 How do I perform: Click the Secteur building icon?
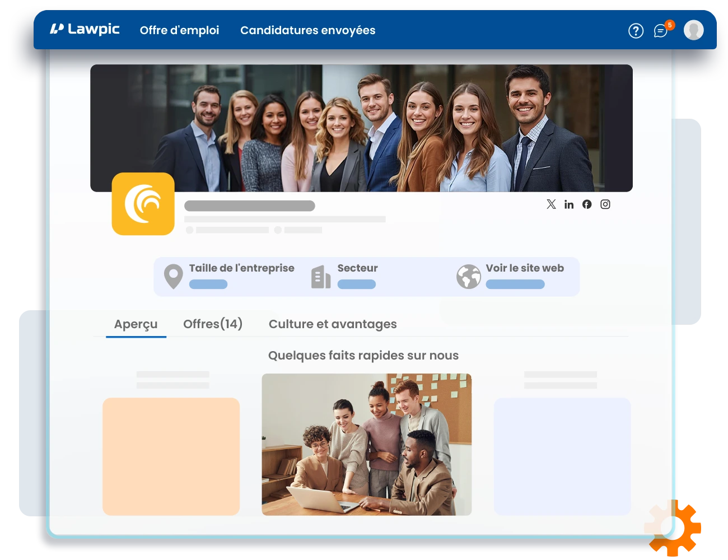321,277
